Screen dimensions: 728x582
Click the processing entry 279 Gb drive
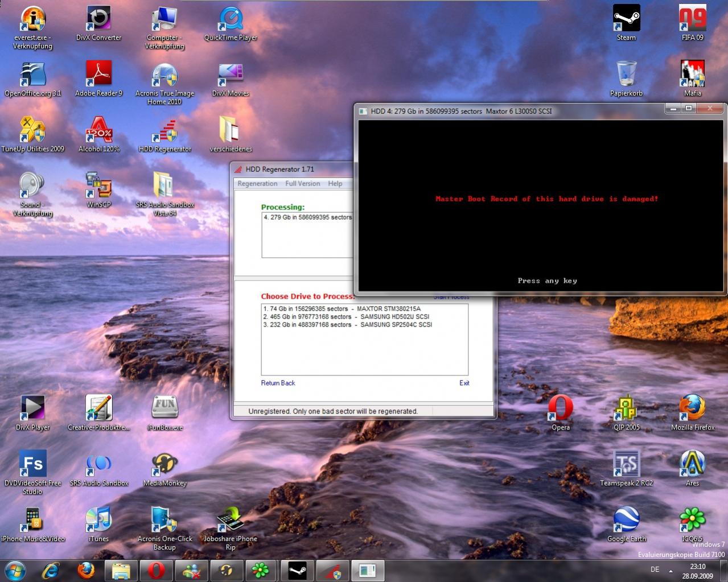click(x=307, y=217)
